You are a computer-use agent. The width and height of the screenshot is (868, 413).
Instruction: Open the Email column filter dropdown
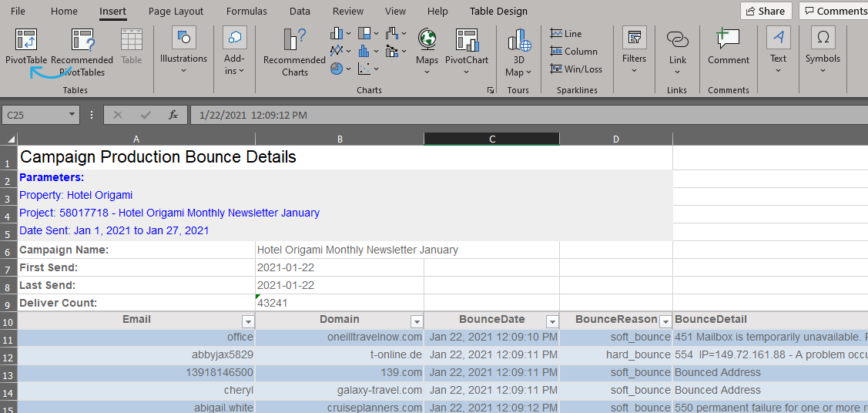pos(248,321)
